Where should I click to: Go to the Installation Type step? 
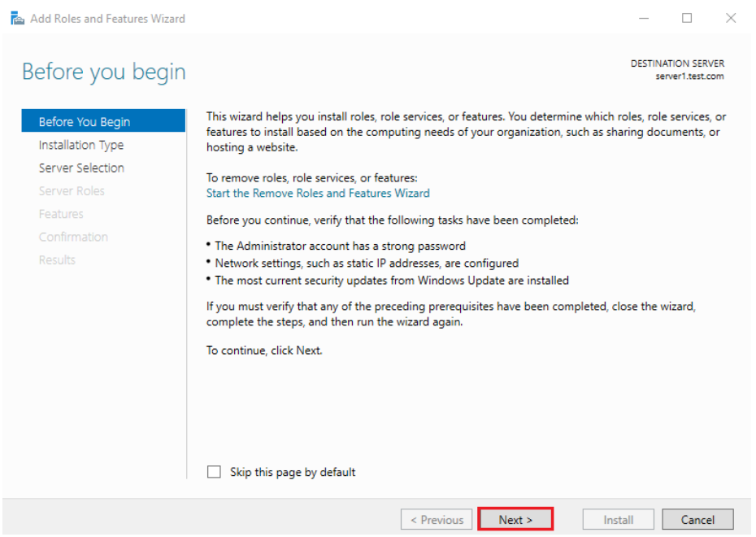point(81,145)
